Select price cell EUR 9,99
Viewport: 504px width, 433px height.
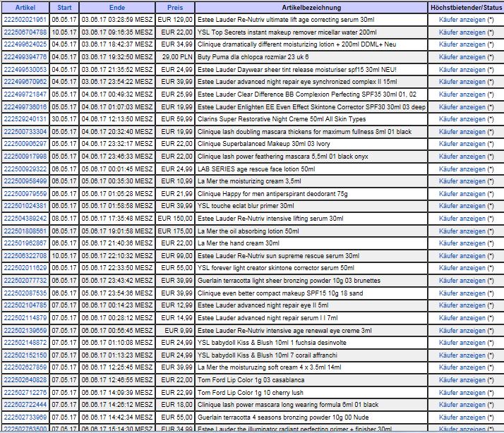point(175,330)
